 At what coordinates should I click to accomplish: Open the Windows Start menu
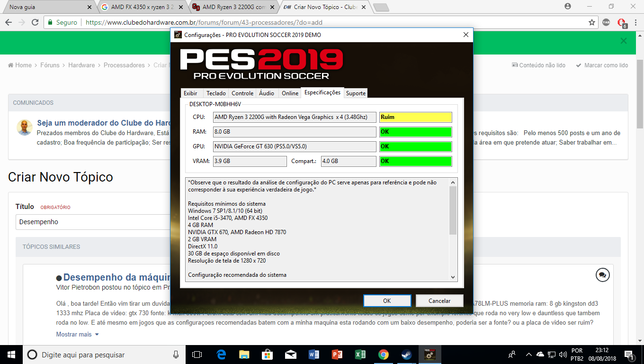pyautogui.click(x=10, y=355)
